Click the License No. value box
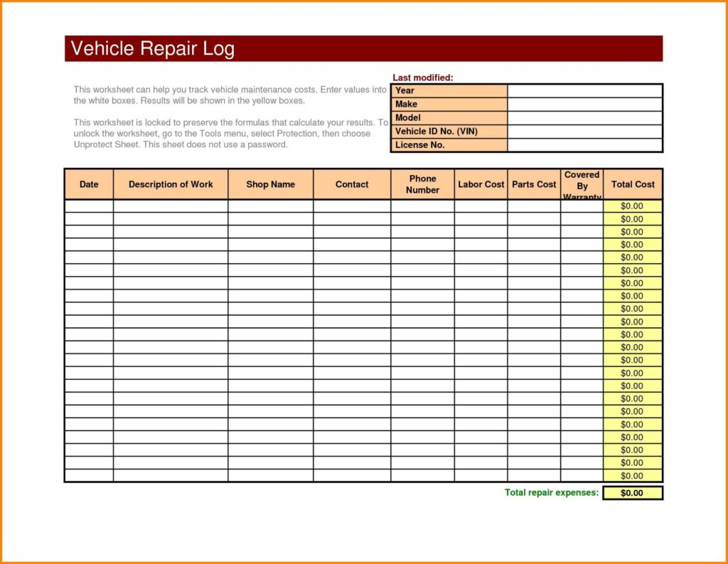Viewport: 728px width, 564px height. (x=585, y=145)
